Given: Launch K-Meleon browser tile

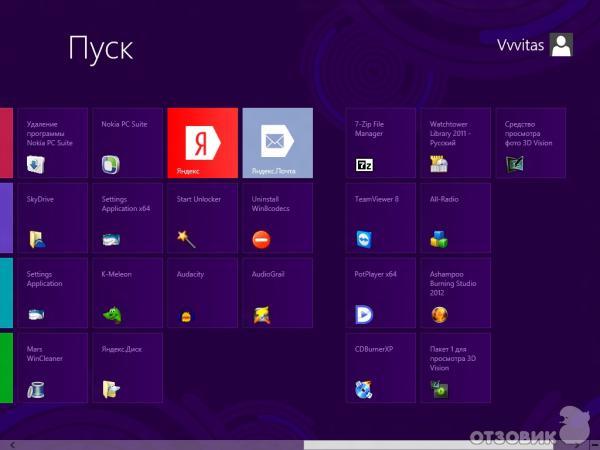Looking at the screenshot, I should 127,293.
